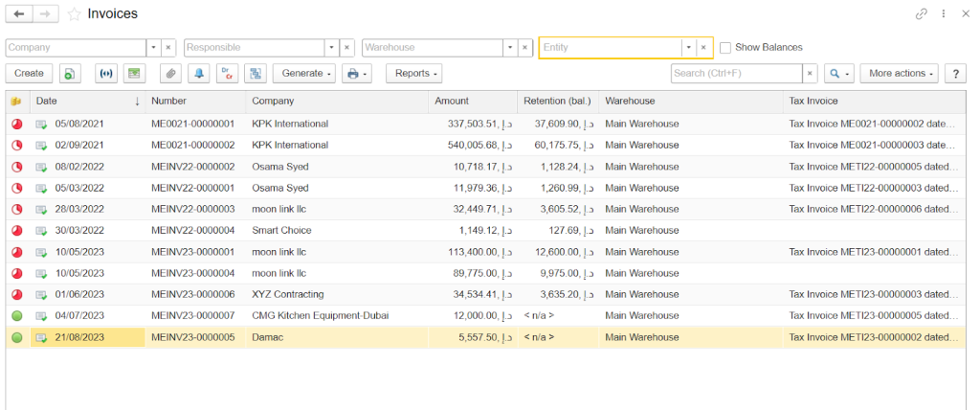This screenshot has width=980, height=410.
Task: Click the link chain icon at top right
Action: (x=922, y=13)
